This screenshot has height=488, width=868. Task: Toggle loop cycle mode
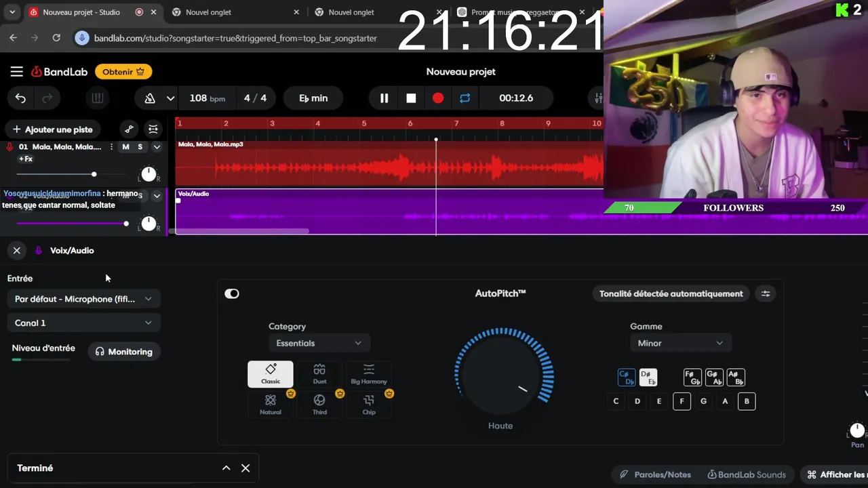coord(465,98)
